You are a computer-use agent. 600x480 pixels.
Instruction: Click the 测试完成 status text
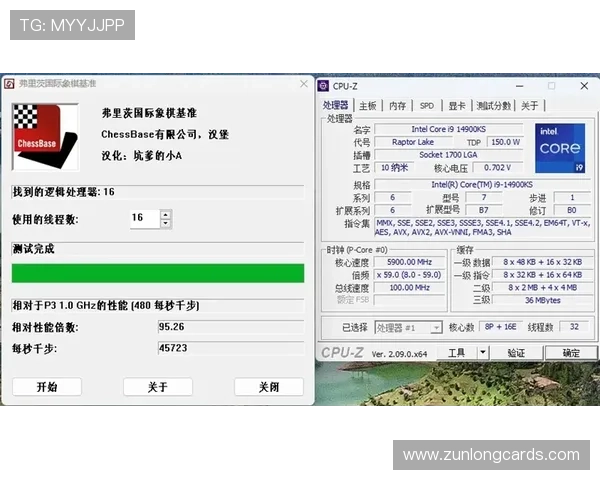tap(33, 249)
